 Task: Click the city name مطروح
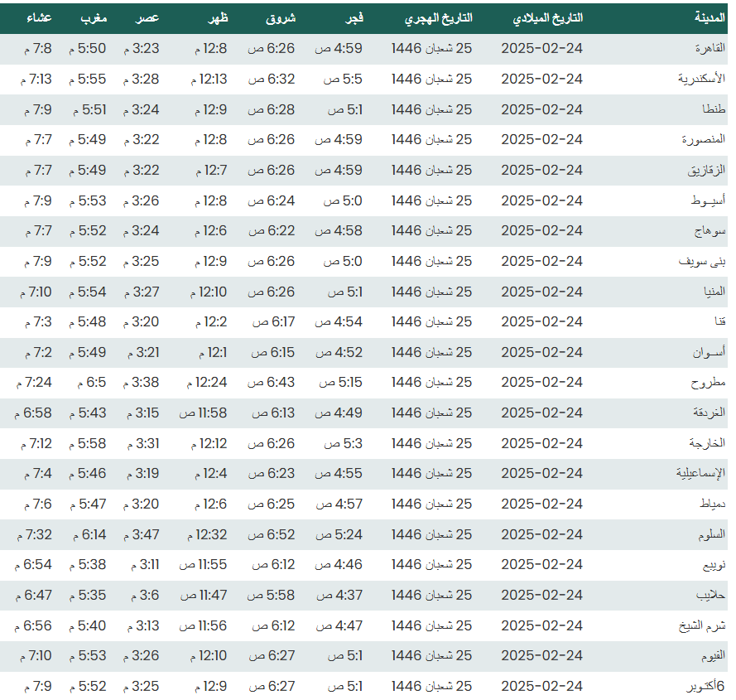tap(708, 383)
